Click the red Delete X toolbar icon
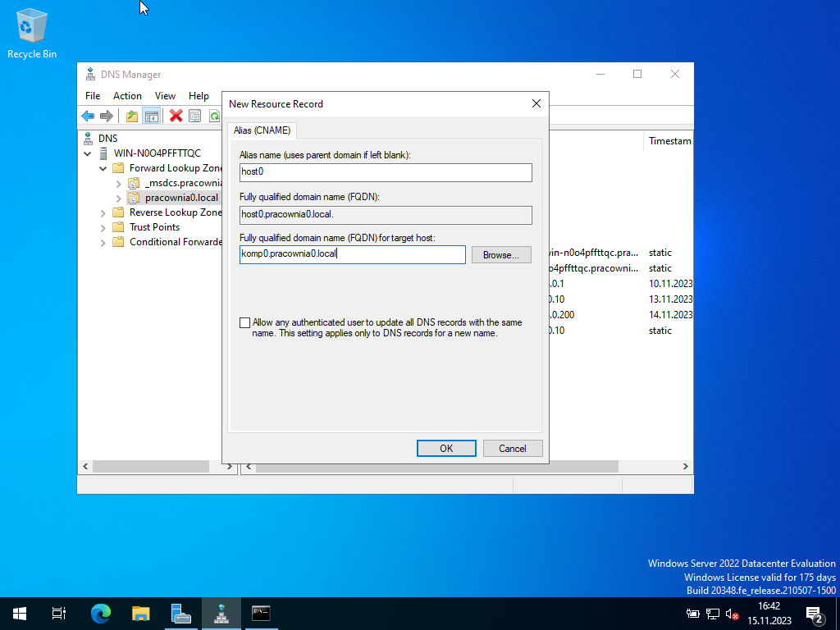Image resolution: width=840 pixels, height=630 pixels. tap(176, 116)
